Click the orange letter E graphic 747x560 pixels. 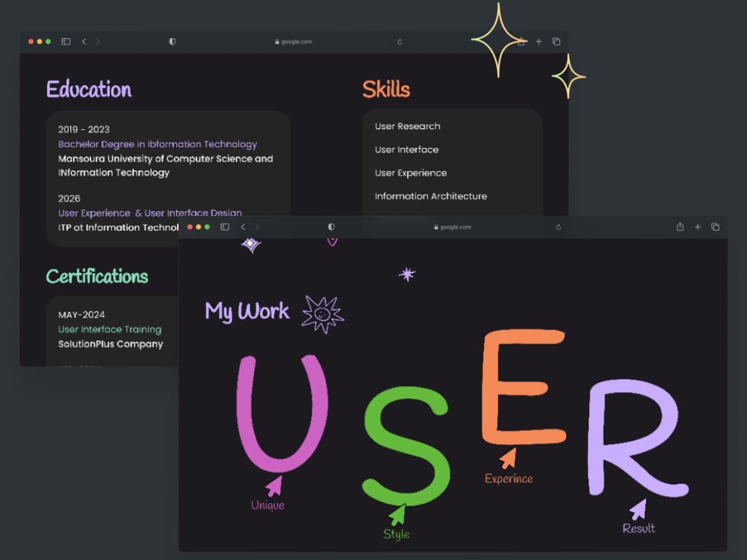coord(524,387)
